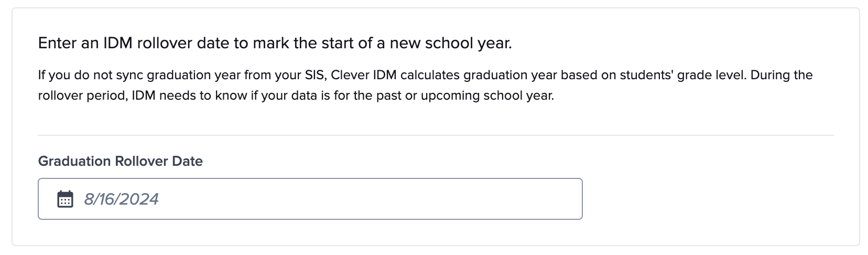Image resolution: width=868 pixels, height=255 pixels.
Task: Click the 8/16/2024 placeholder date text
Action: [121, 199]
